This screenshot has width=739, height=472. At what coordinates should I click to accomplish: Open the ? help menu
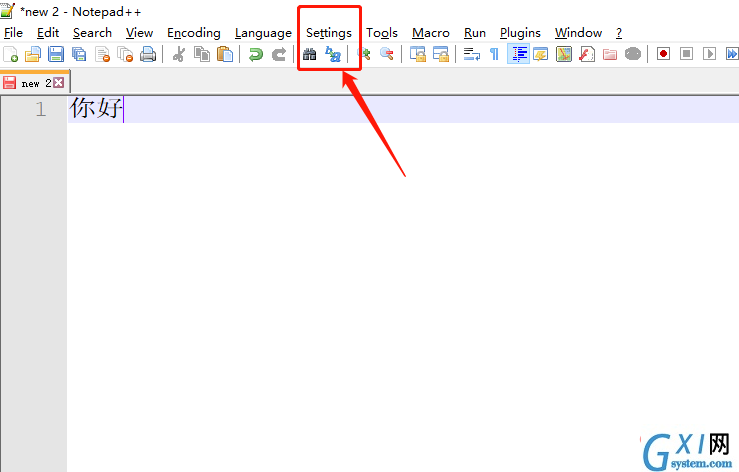point(619,33)
